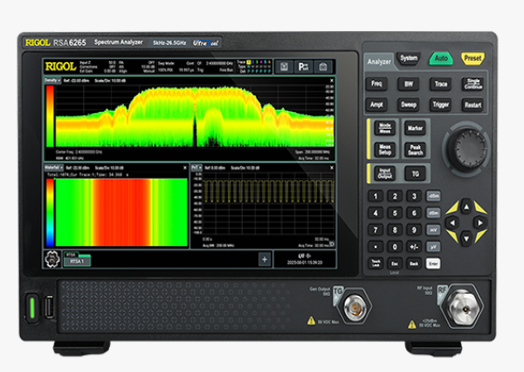
Task: Hit the Restart key
Action: pos(473,105)
